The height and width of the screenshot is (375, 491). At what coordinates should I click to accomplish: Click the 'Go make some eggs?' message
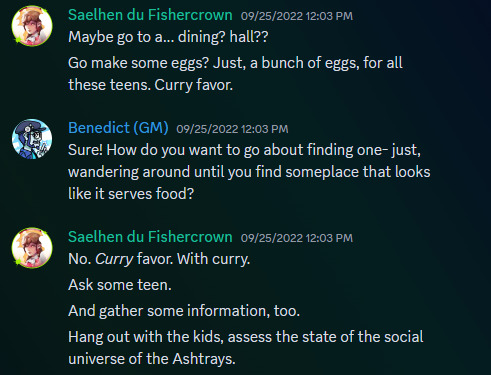point(235,74)
